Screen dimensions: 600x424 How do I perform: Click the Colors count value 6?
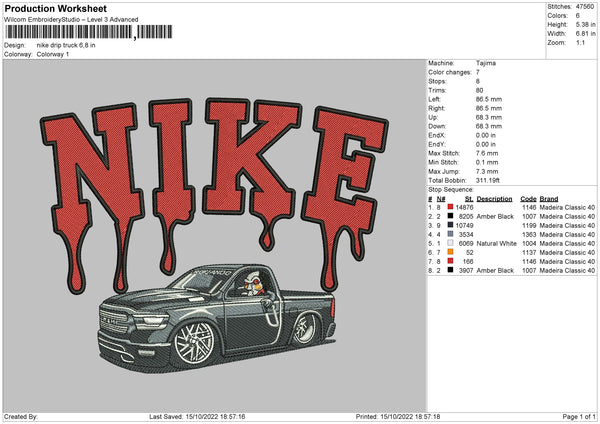pos(578,16)
